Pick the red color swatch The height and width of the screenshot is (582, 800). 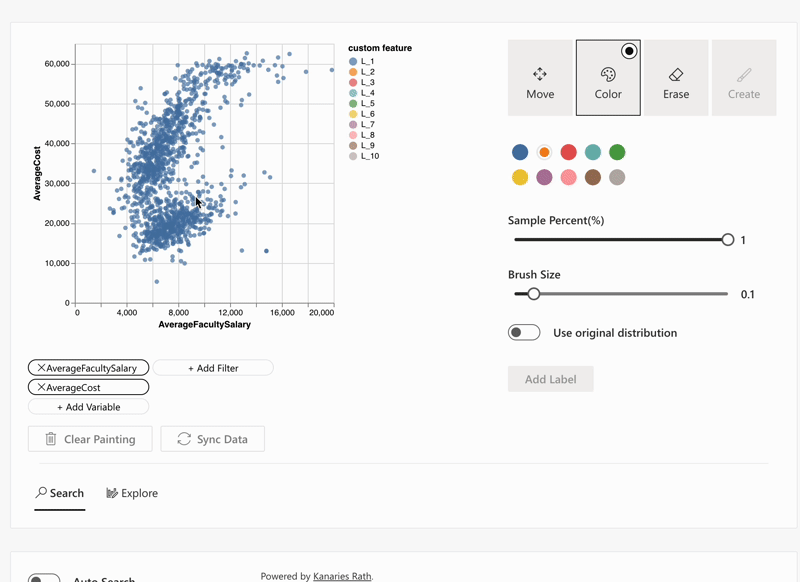click(x=568, y=152)
